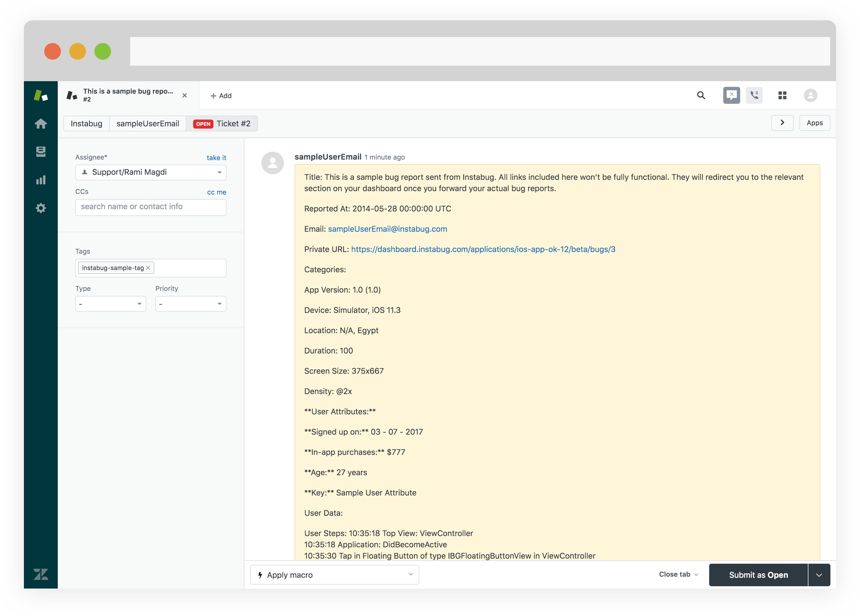Click the search magnifier icon
The width and height of the screenshot is (860, 616).
coord(701,96)
